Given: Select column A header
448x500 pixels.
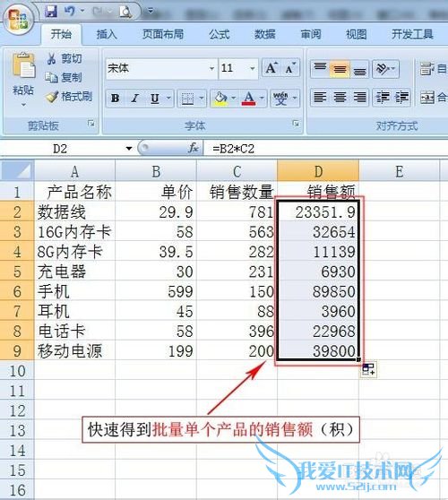Looking at the screenshot, I should (x=74, y=171).
